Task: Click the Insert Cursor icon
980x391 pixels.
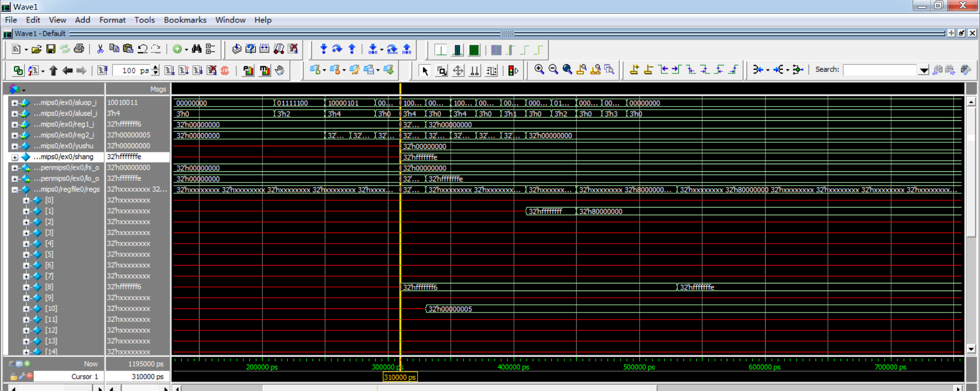Action: tap(634, 70)
